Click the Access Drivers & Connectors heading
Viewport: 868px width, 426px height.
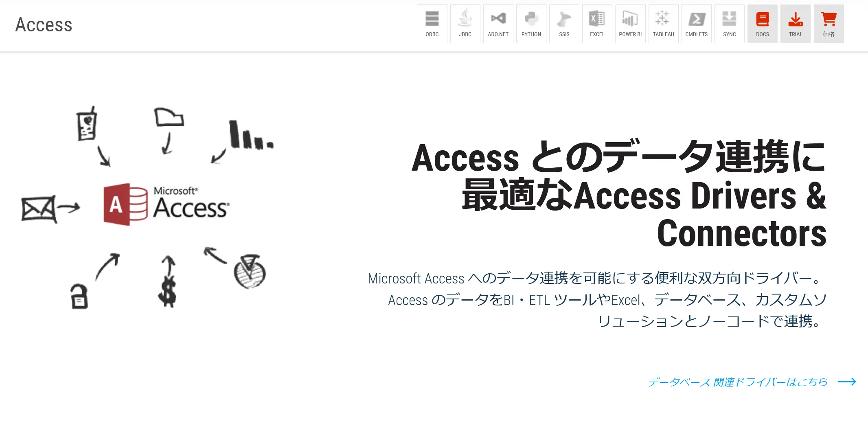pyautogui.click(x=619, y=194)
